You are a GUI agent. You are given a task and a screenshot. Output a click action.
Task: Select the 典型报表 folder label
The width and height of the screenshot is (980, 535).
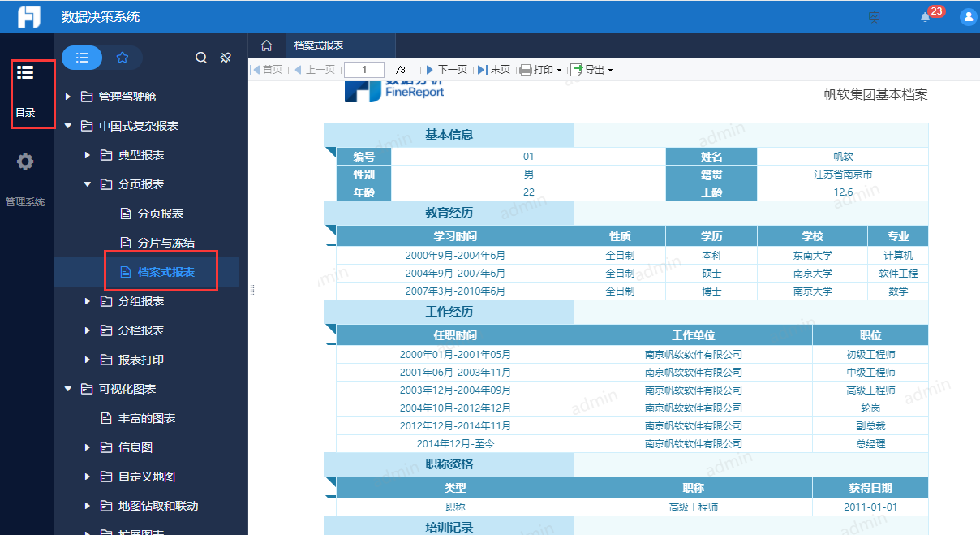coord(141,155)
